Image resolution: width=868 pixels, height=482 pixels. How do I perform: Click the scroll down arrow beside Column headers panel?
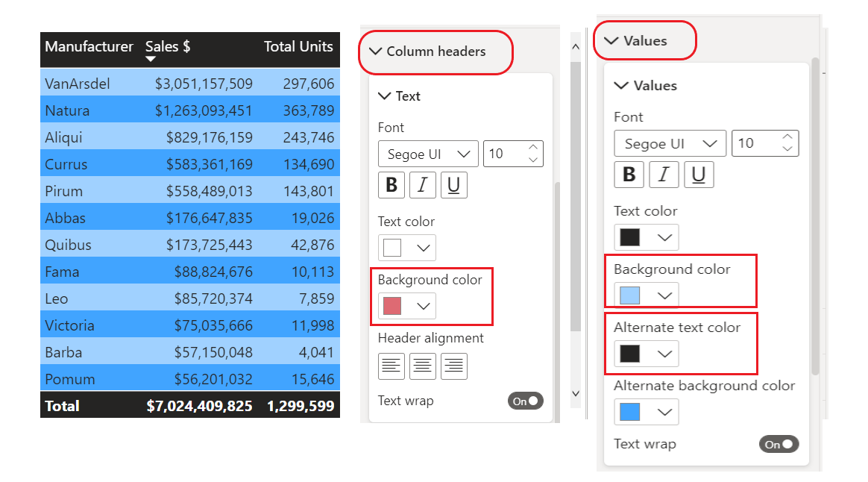click(576, 393)
